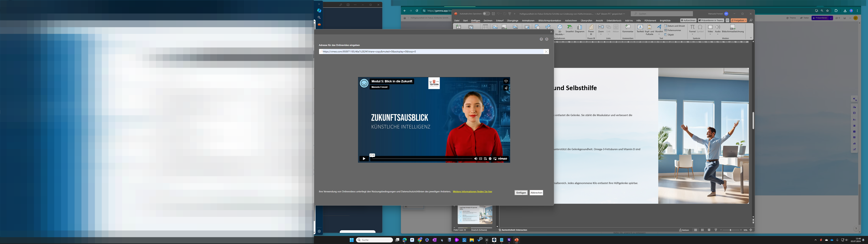Screen dimensions: 868x244
Task: Click the Einfügen button in video dialog
Action: click(521, 193)
